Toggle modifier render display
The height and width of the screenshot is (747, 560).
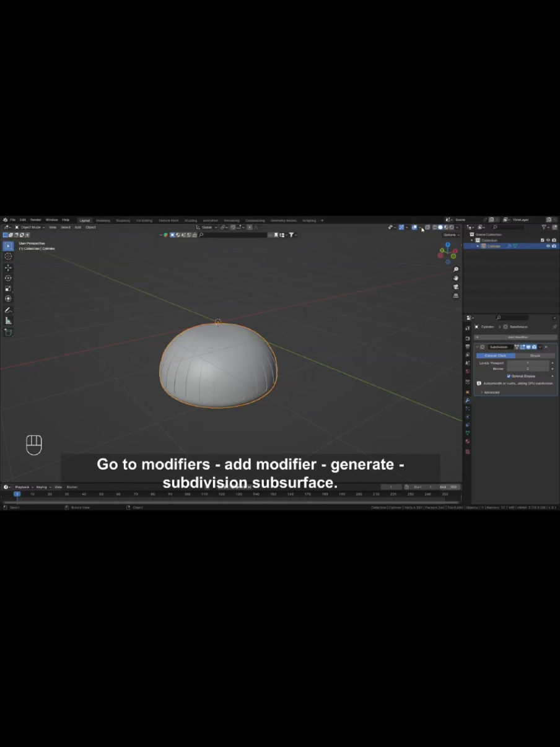click(534, 347)
